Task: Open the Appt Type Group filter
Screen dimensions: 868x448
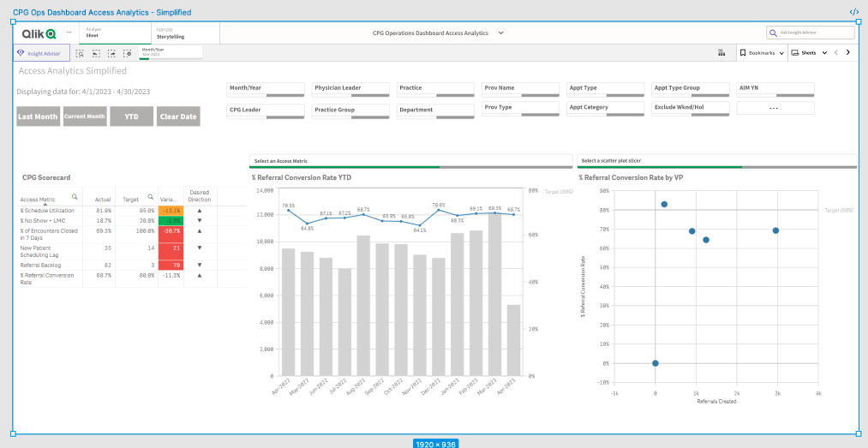Action: pos(691,89)
